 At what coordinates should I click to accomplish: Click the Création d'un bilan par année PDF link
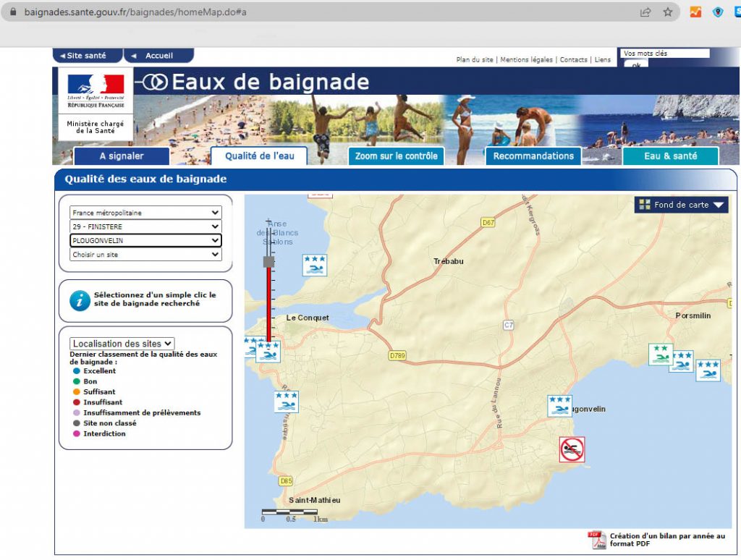click(666, 540)
